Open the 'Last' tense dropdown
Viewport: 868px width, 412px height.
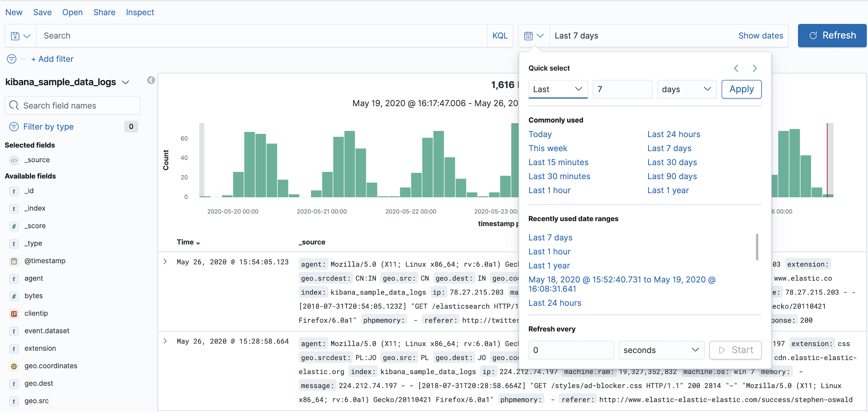pyautogui.click(x=558, y=89)
